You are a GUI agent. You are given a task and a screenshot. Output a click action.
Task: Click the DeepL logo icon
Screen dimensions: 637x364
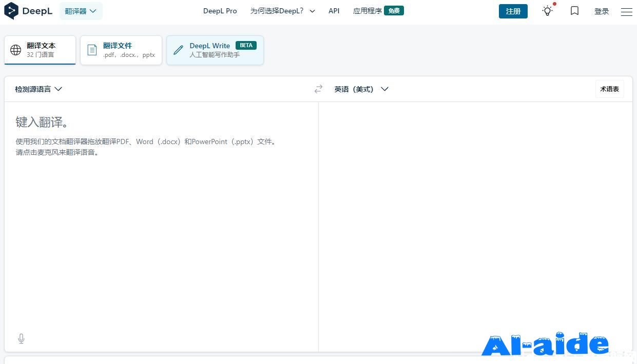pos(11,11)
